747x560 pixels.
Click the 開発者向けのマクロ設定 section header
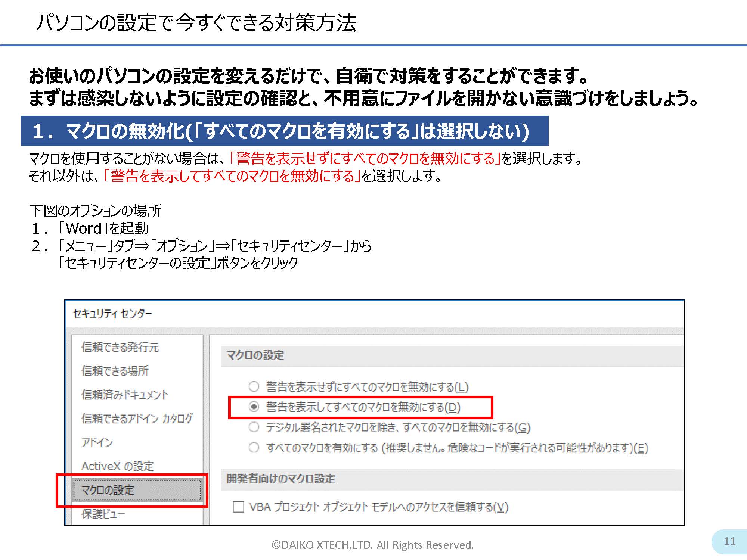[281, 479]
